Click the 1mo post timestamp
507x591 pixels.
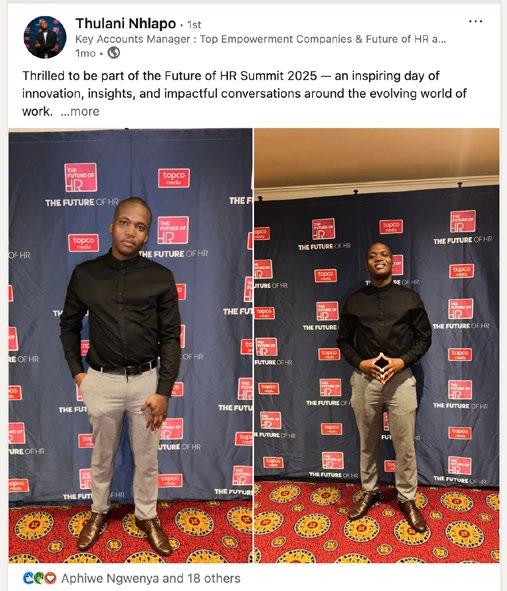[x=85, y=54]
